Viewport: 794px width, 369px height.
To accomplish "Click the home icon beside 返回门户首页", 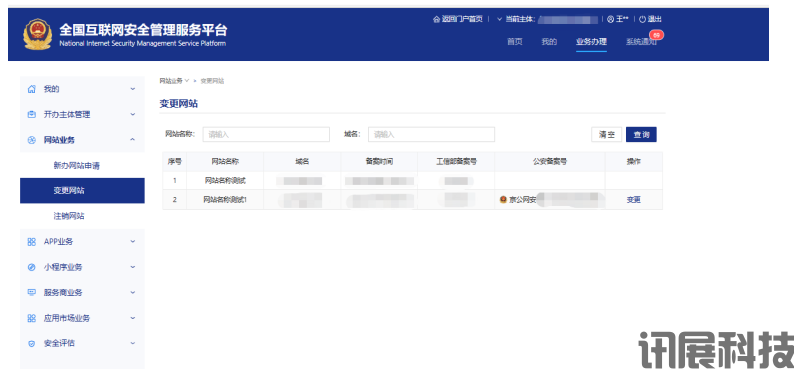I will 436,19.
